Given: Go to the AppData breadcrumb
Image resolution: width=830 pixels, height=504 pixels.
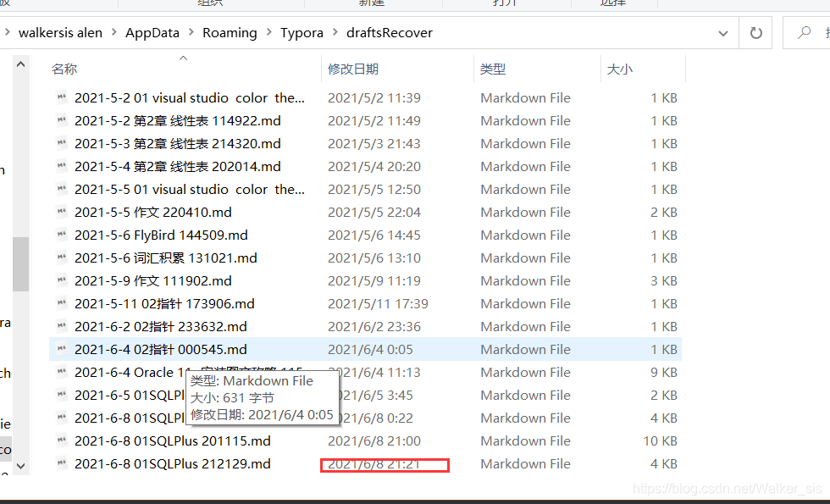Looking at the screenshot, I should click(x=152, y=33).
